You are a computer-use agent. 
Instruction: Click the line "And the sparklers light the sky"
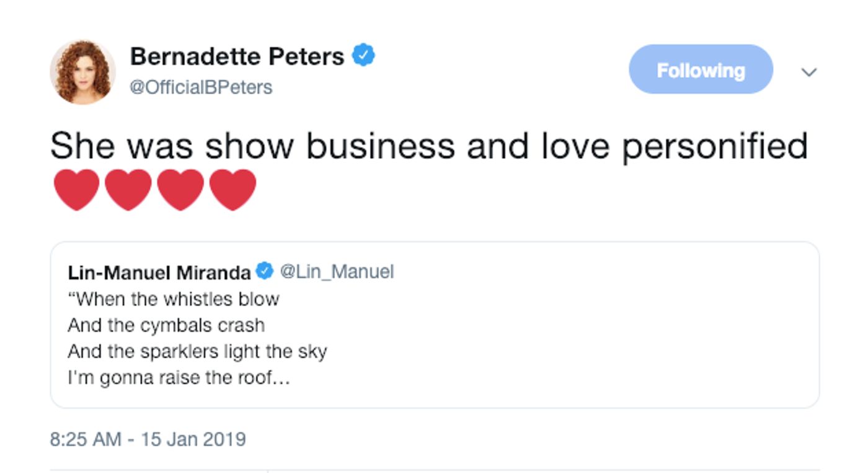pyautogui.click(x=197, y=351)
